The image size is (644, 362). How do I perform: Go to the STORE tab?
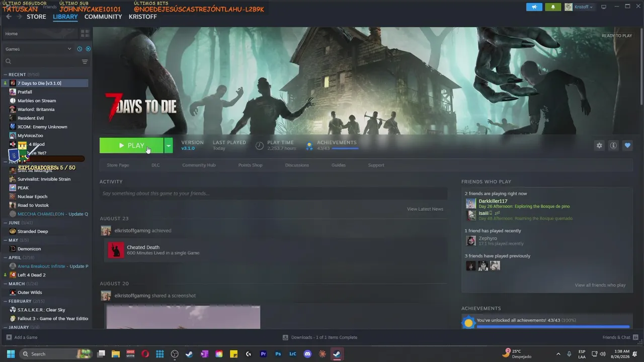point(36,17)
